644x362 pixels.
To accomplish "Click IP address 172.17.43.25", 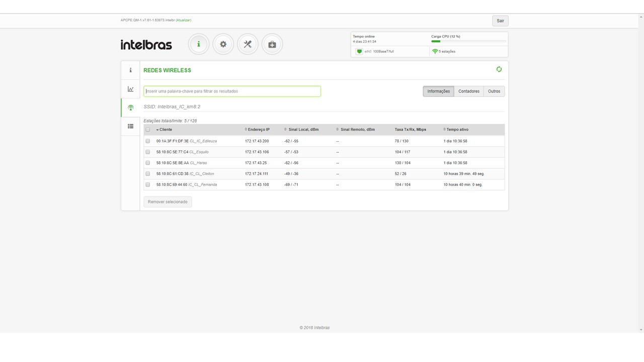I will (x=256, y=163).
